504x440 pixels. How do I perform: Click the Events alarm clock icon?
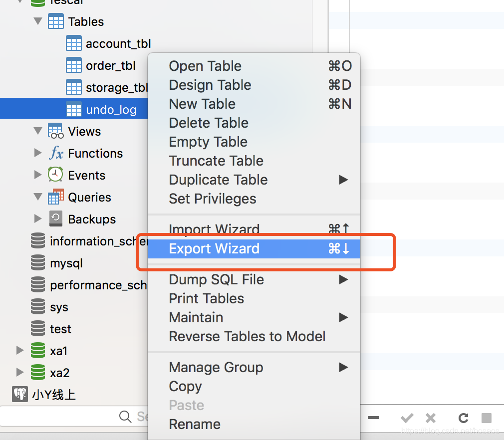[x=55, y=175]
